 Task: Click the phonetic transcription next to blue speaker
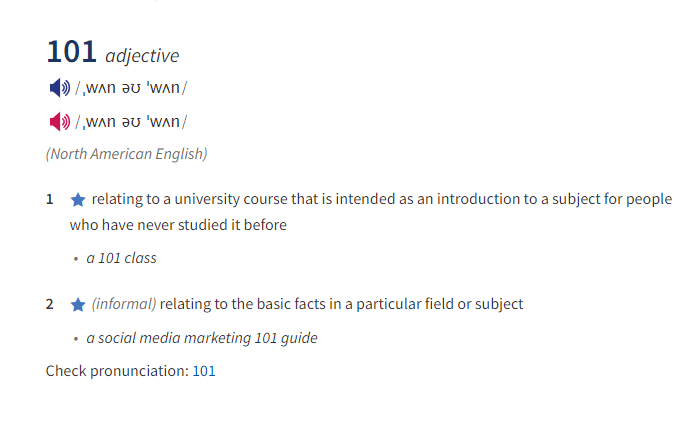click(131, 88)
